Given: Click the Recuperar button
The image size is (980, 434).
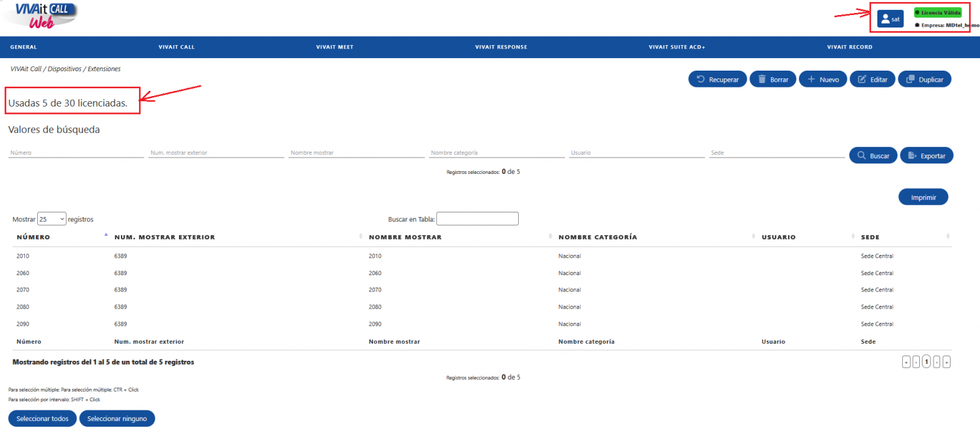Looking at the screenshot, I should click(717, 79).
